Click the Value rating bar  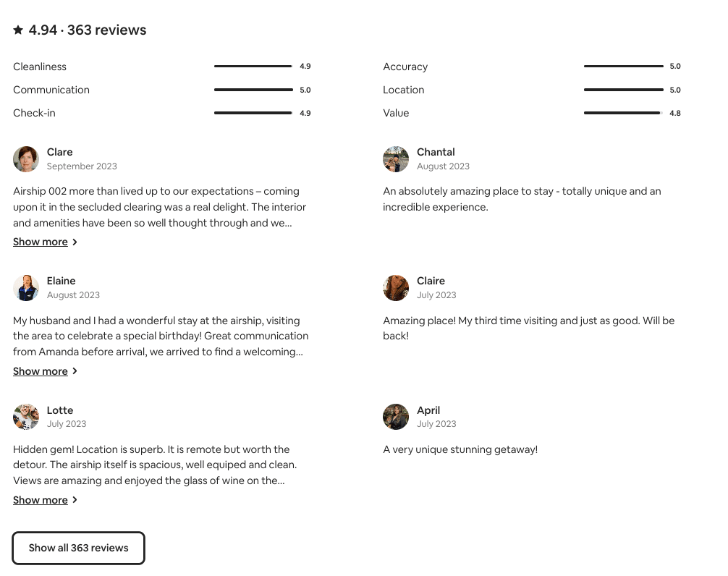click(623, 113)
